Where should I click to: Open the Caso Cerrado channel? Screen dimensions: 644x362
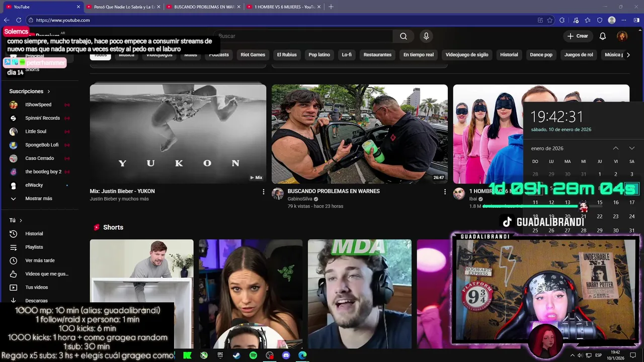click(39, 158)
